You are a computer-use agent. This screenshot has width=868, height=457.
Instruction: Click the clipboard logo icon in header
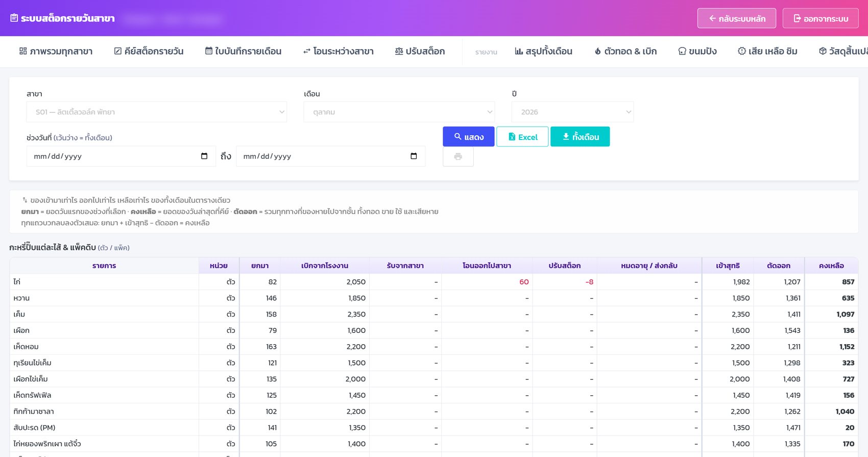pos(14,18)
